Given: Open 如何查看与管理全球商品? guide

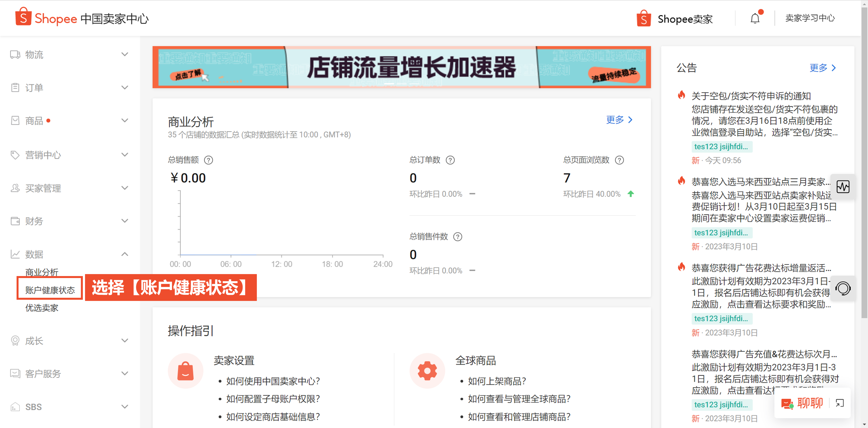Looking at the screenshot, I should click(x=519, y=399).
